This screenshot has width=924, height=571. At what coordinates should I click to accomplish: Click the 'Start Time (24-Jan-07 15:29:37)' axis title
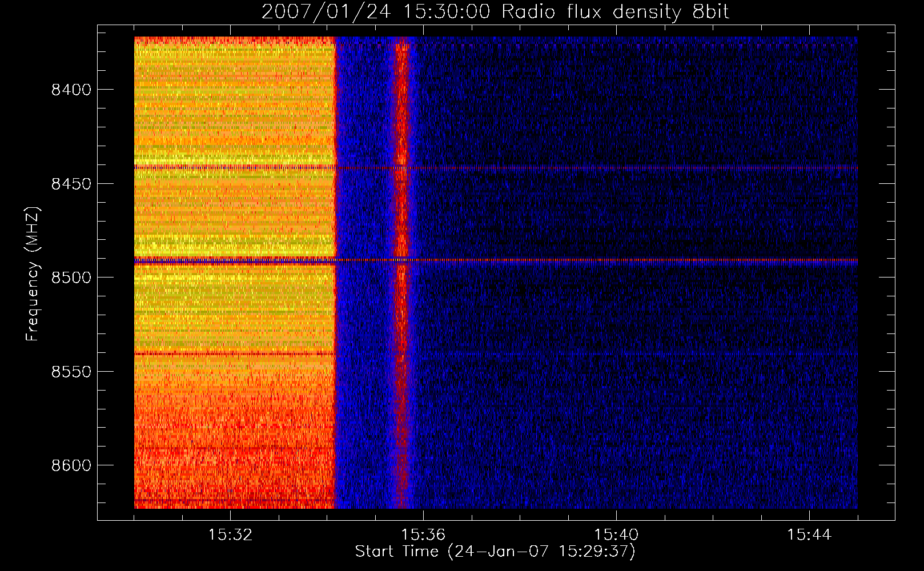point(495,552)
